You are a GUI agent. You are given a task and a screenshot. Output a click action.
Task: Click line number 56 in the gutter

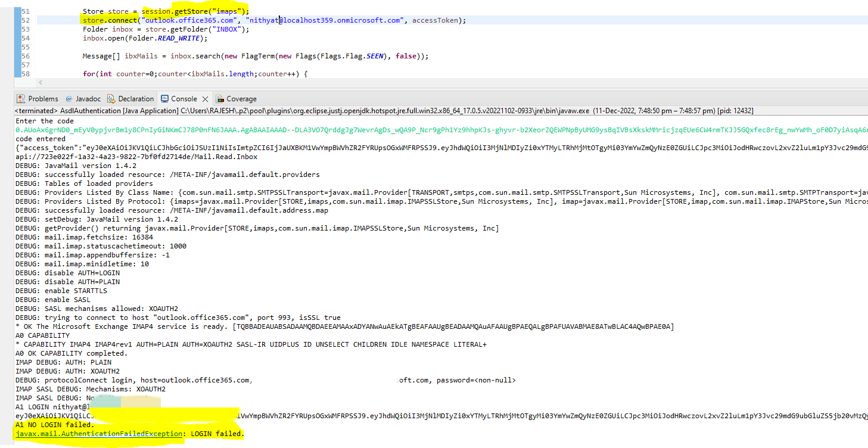[x=26, y=56]
